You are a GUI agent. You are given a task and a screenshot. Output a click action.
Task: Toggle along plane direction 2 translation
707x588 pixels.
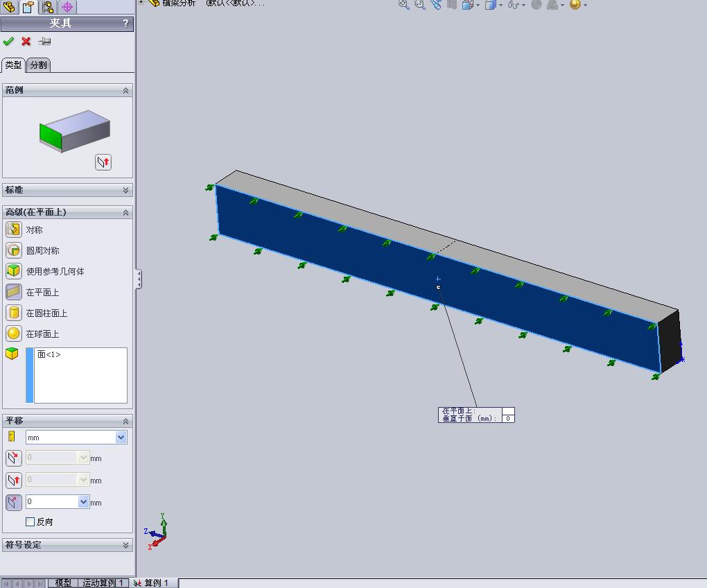tap(14, 480)
